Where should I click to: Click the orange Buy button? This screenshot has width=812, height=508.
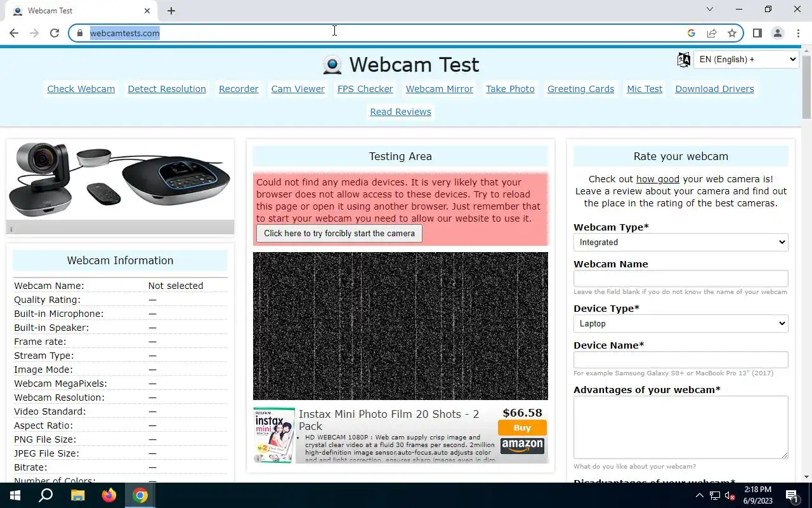tap(522, 427)
